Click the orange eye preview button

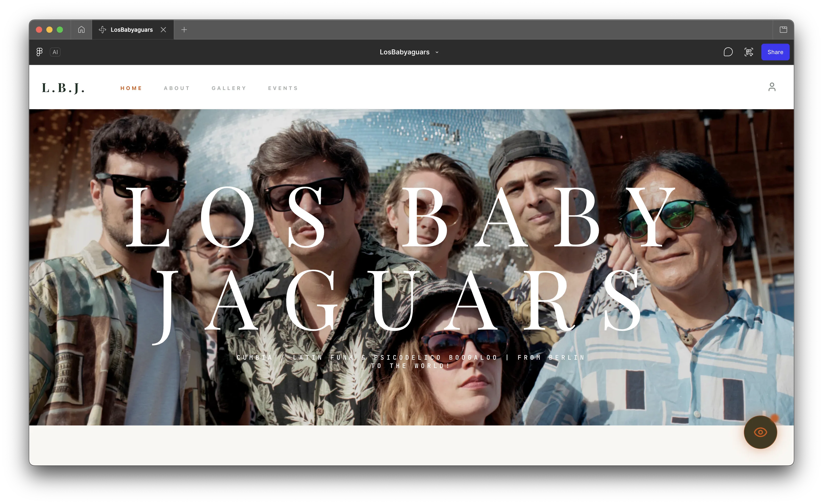coord(760,432)
